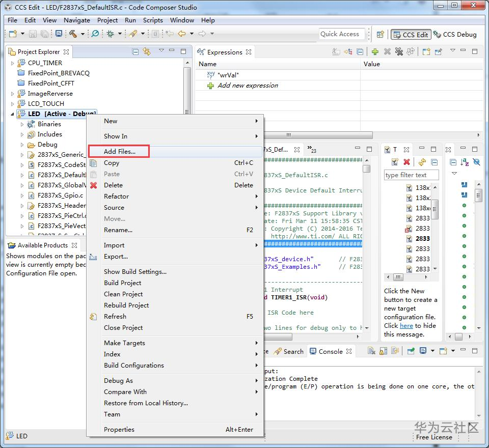
Task: Open the Build hammer dropdown arrow
Action: pos(82,34)
